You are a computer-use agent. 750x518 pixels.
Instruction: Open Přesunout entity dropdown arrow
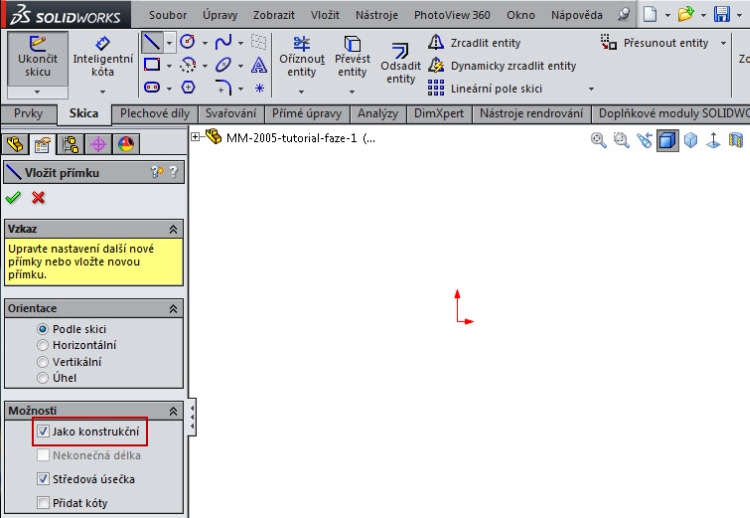[723, 43]
